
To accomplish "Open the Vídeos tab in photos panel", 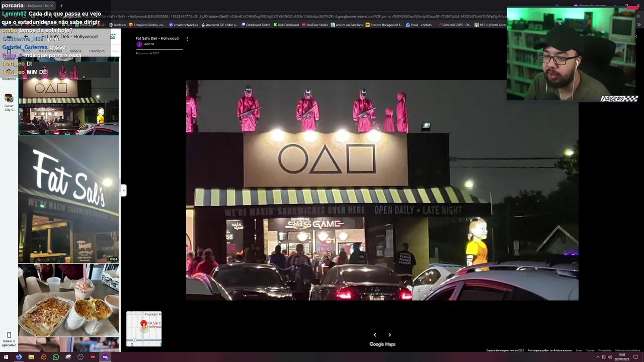I will (75, 51).
